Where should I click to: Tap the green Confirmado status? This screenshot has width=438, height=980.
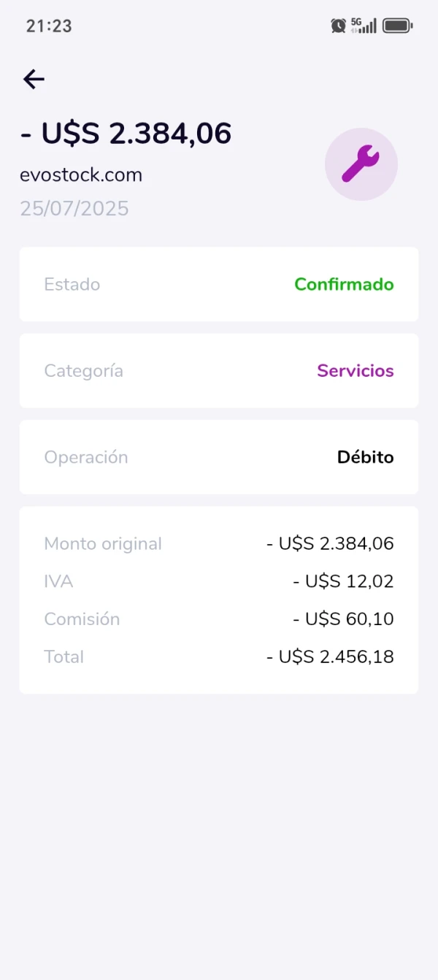click(x=344, y=284)
